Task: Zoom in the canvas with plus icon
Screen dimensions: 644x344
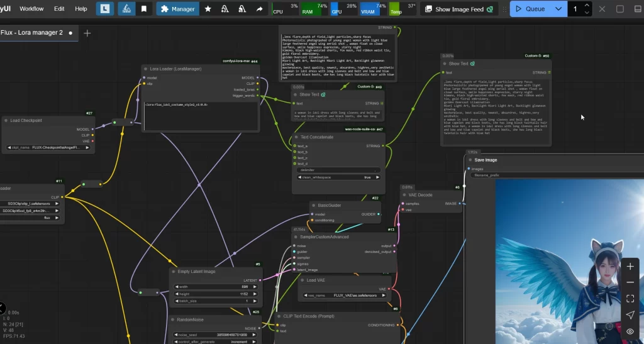Action: click(x=630, y=266)
